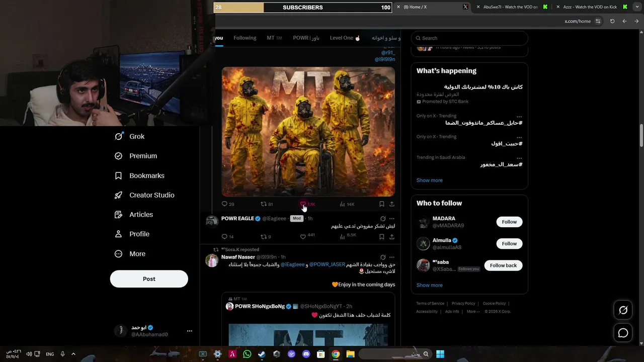The image size is (644, 362).
Task: Open the floating Messages chat button
Action: [623, 333]
